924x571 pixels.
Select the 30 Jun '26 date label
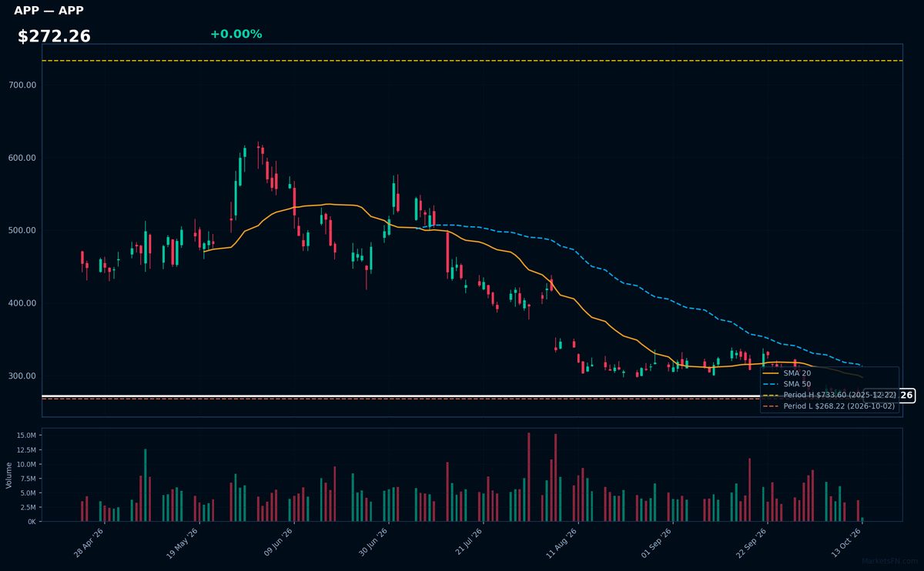373,543
